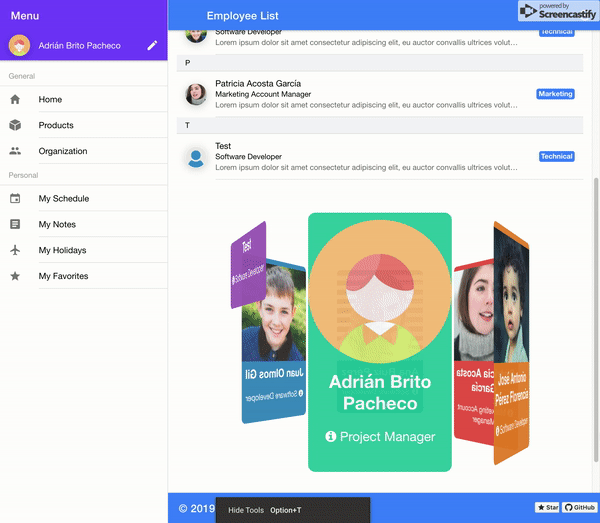The image size is (600, 523).
Task: Click Patricia Acosta García's avatar photo
Action: [196, 94]
